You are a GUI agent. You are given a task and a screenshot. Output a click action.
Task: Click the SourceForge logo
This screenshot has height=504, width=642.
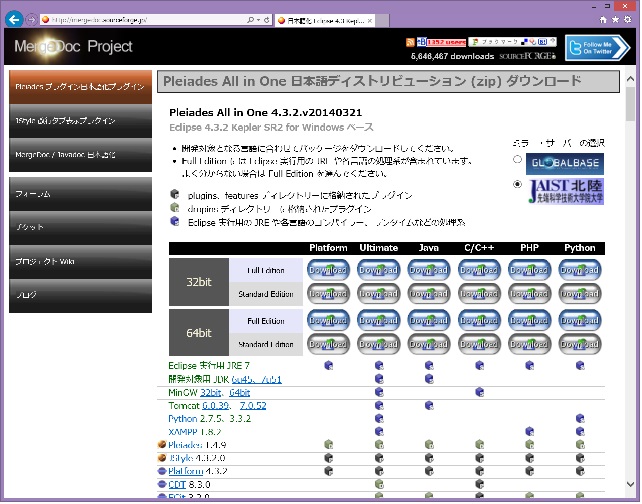click(527, 56)
